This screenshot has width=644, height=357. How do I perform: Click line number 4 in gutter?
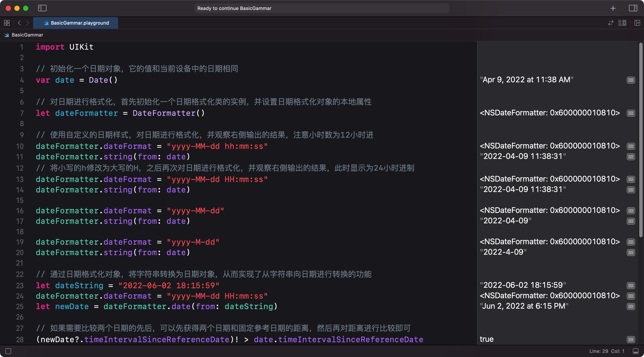click(x=22, y=80)
